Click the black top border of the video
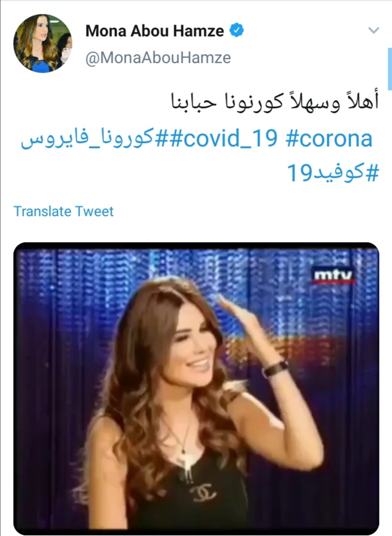Image resolution: width=392 pixels, height=536 pixels. coord(196,246)
